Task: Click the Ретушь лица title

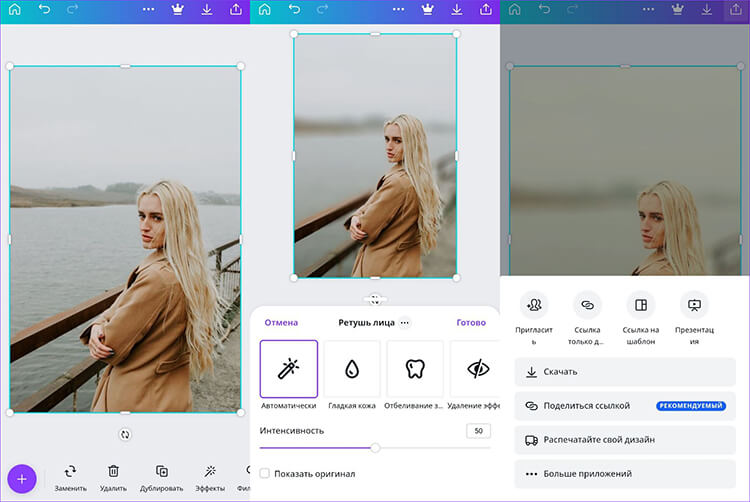Action: (x=366, y=323)
